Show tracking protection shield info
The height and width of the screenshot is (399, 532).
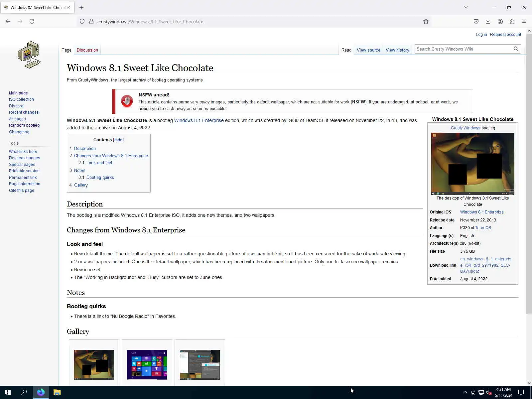(82, 22)
